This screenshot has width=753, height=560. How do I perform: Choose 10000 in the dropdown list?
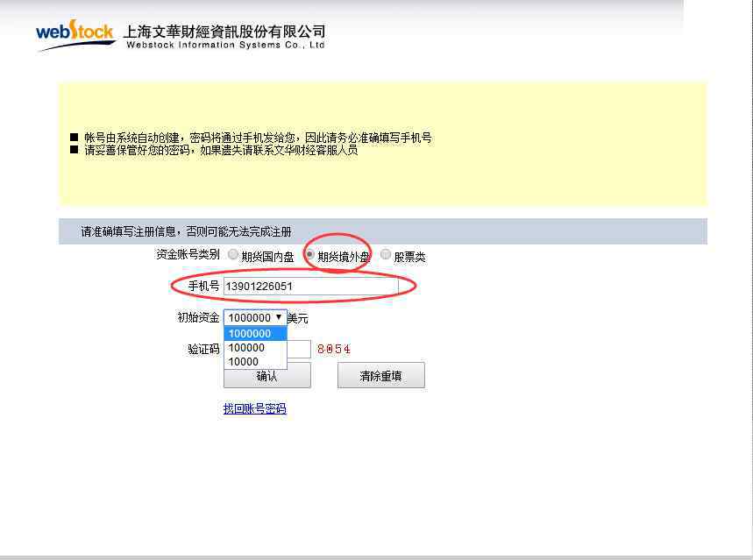coord(255,361)
